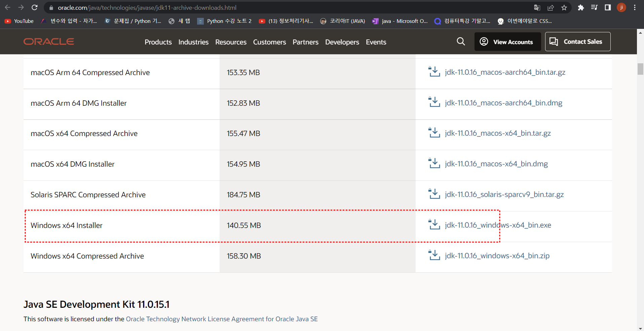Click the scrollbar down arrow
The height and width of the screenshot is (331, 644).
click(x=640, y=328)
